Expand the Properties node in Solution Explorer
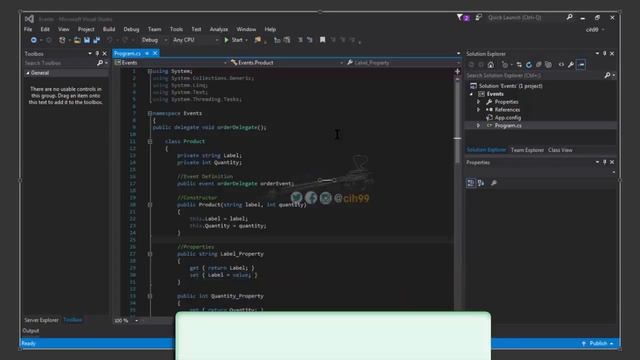 [x=479, y=102]
